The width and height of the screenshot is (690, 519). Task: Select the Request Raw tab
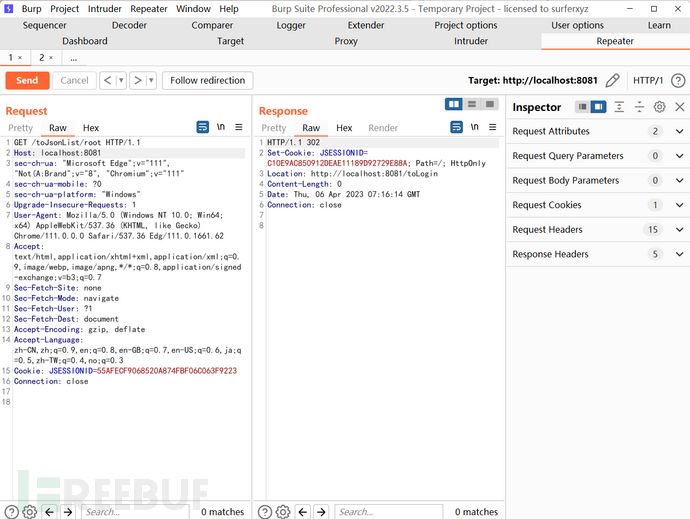pos(58,128)
